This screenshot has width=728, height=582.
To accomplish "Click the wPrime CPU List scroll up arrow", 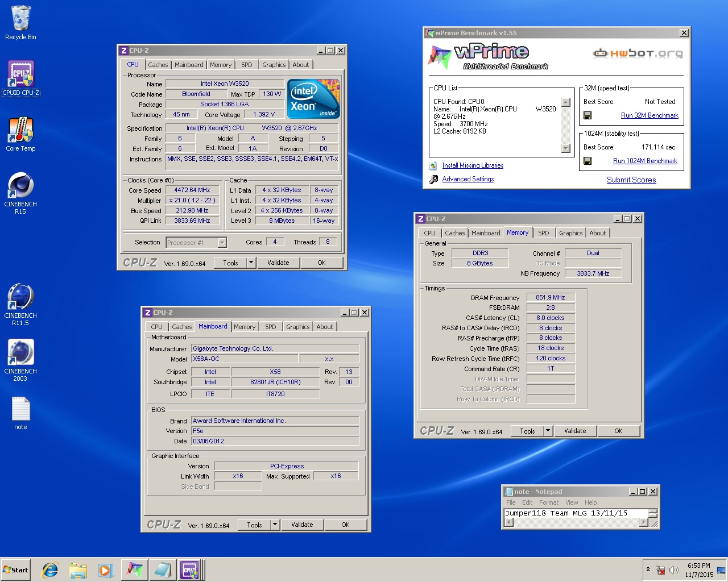I will point(565,102).
